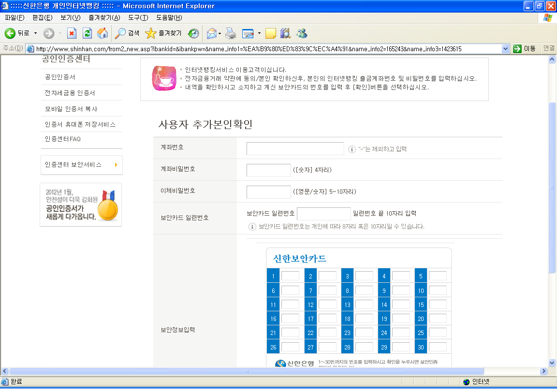Screen dimensions: 557x392
Task: Click the Messenger people icon
Action: [302, 33]
